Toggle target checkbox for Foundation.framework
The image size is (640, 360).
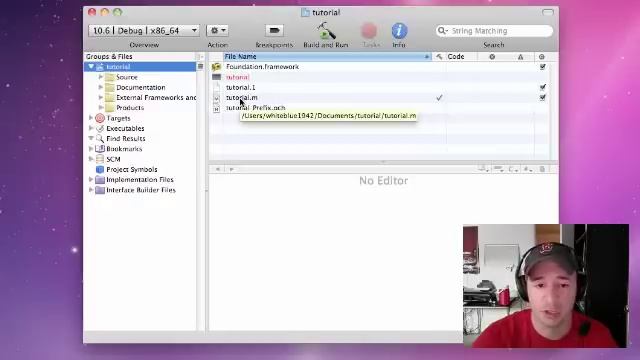542,67
